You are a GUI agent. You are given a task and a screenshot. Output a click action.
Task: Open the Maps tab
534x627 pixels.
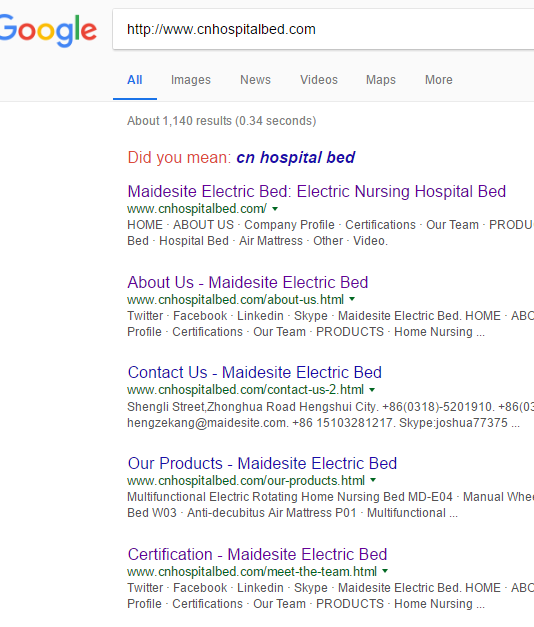tap(380, 80)
